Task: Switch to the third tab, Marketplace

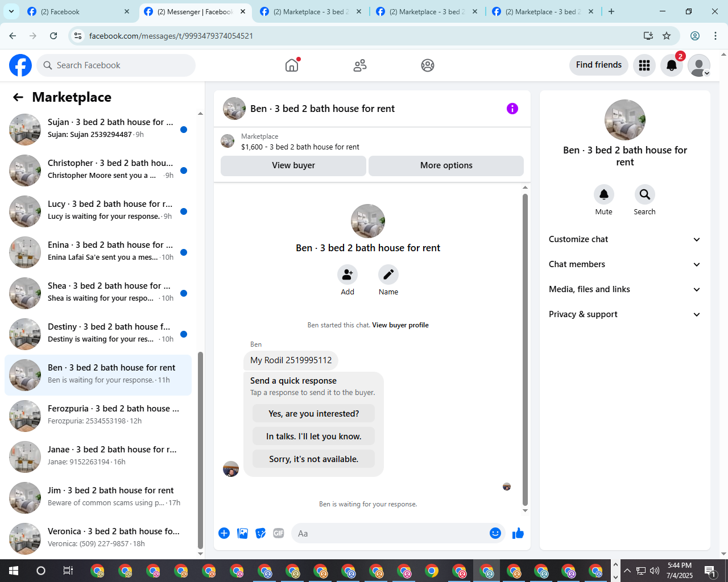Action: (x=311, y=11)
